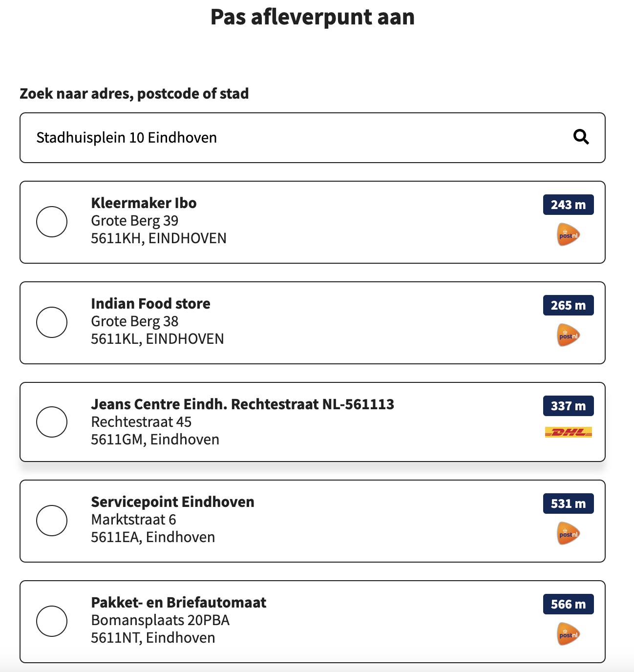Click the 337 m distance badge
This screenshot has height=672, width=634.
[569, 406]
